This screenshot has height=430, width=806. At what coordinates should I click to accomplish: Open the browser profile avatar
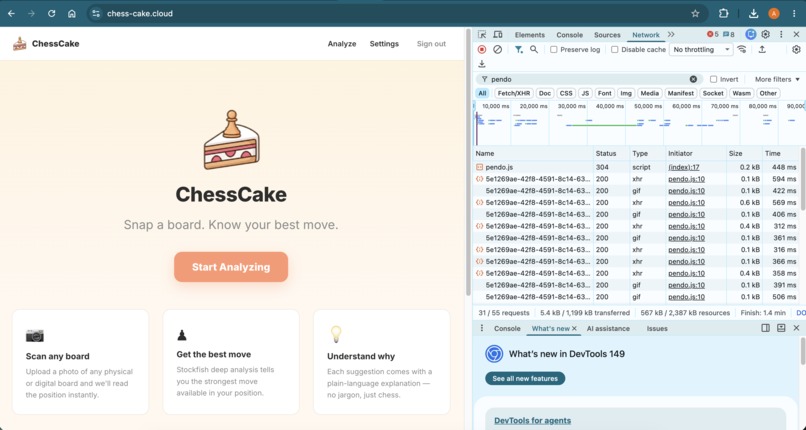(774, 13)
